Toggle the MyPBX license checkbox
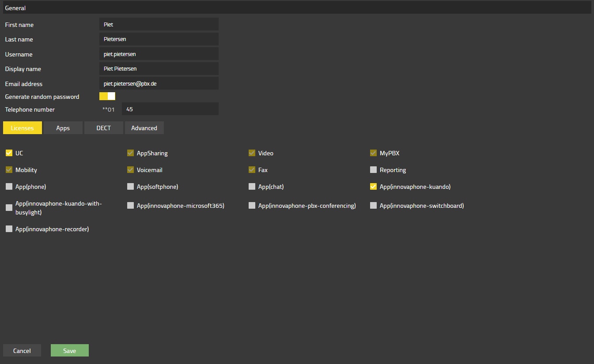This screenshot has width=594, height=364. point(373,153)
